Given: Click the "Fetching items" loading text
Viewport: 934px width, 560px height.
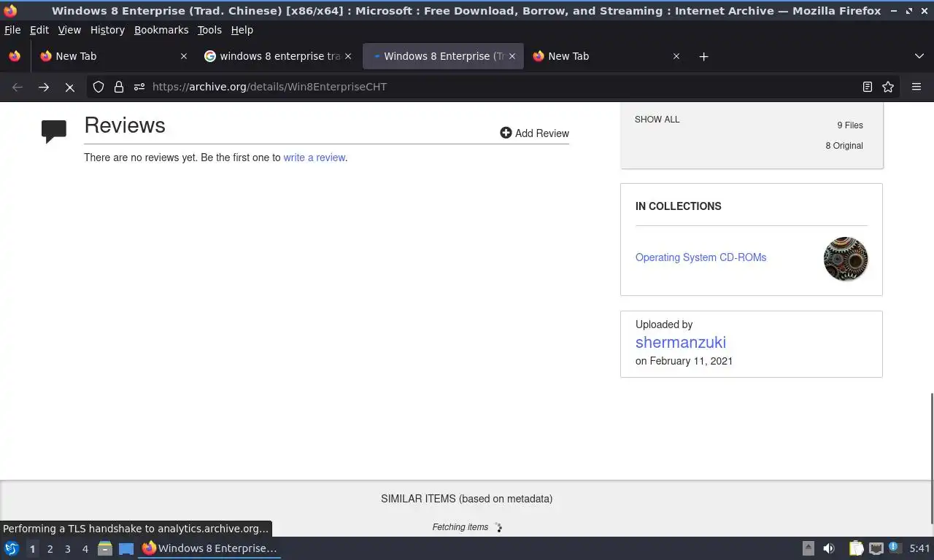Looking at the screenshot, I should pos(460,527).
